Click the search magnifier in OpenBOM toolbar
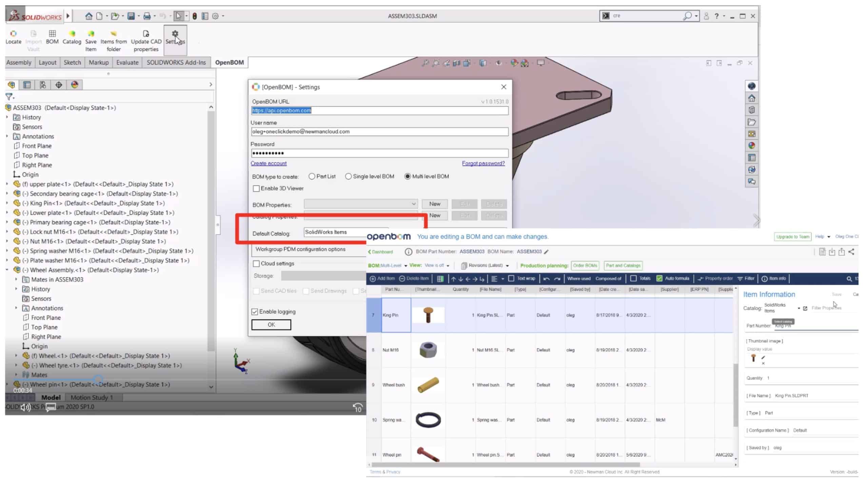 849,279
